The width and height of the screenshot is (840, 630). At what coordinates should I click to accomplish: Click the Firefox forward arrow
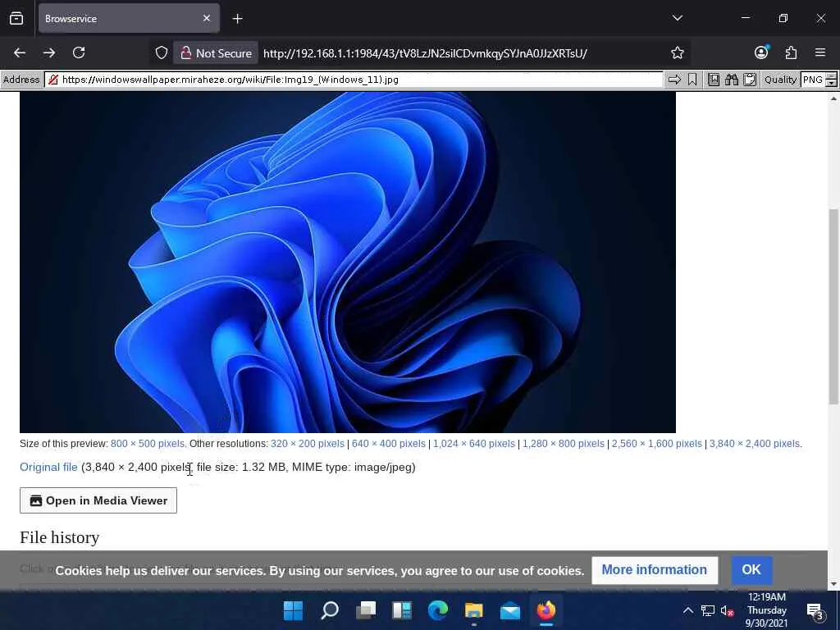48,53
